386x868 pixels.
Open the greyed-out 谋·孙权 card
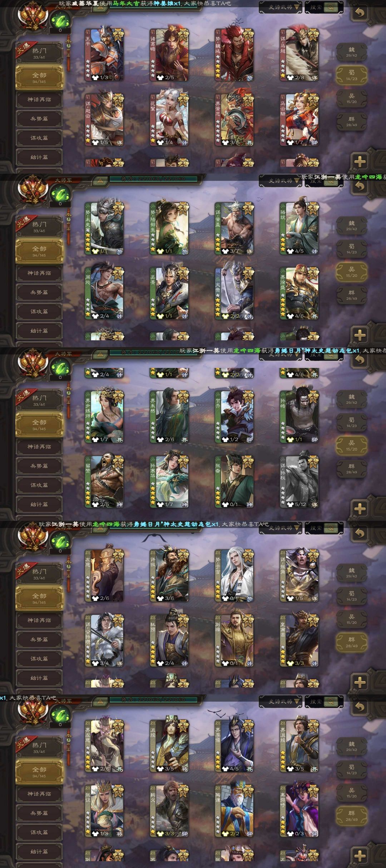click(x=299, y=481)
